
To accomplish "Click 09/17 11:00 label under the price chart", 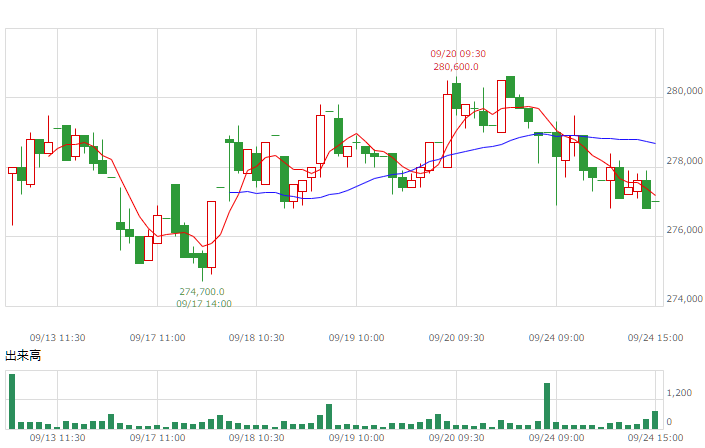I will [157, 338].
